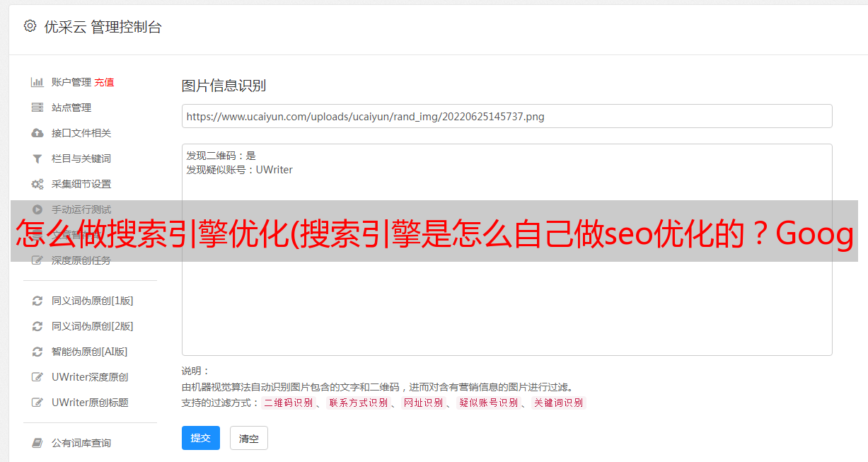Focus the image URL input field
868x462 pixels.
(507, 116)
